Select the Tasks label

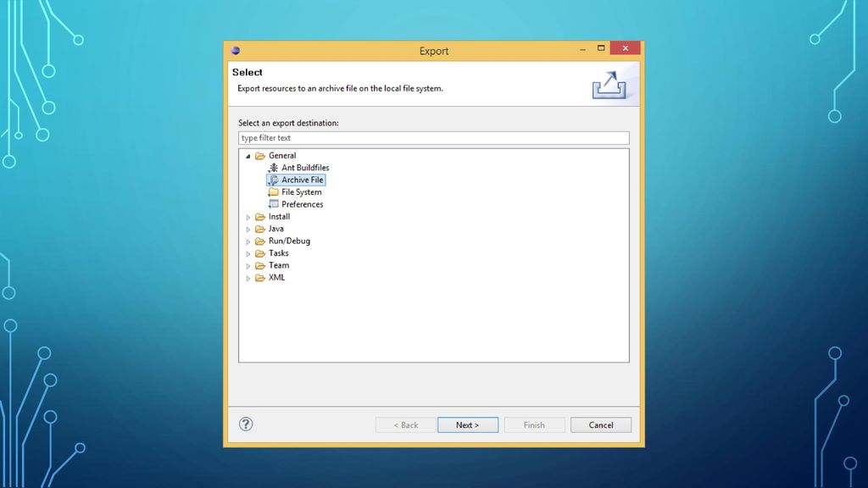pyautogui.click(x=278, y=252)
